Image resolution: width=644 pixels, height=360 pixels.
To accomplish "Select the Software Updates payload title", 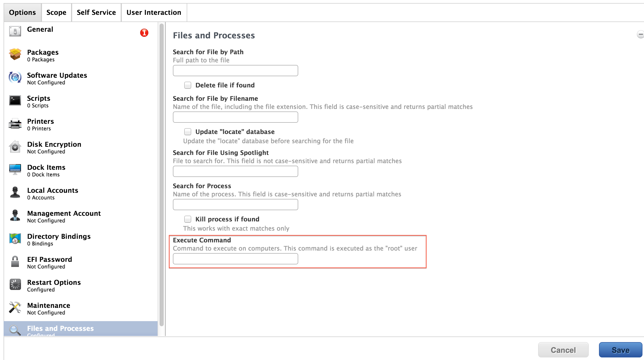I will click(57, 75).
